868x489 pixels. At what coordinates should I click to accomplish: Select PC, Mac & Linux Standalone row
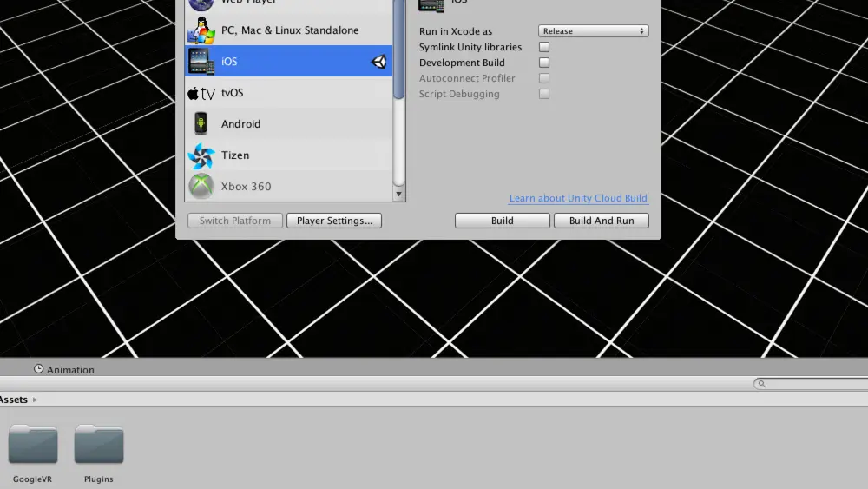(x=288, y=30)
